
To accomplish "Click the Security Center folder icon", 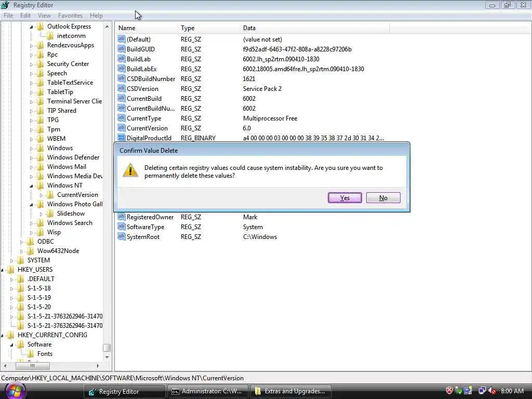I will 41,64.
